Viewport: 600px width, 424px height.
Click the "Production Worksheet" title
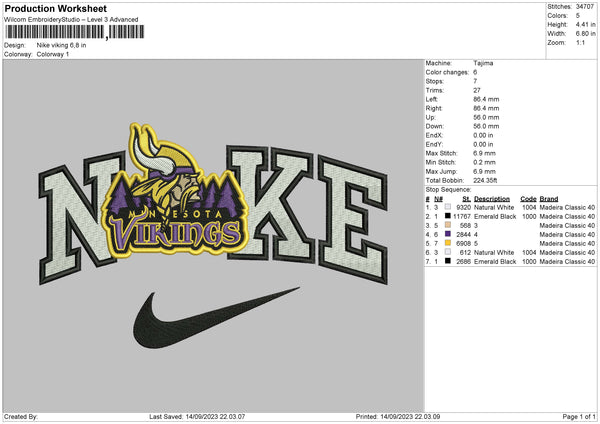coord(56,8)
